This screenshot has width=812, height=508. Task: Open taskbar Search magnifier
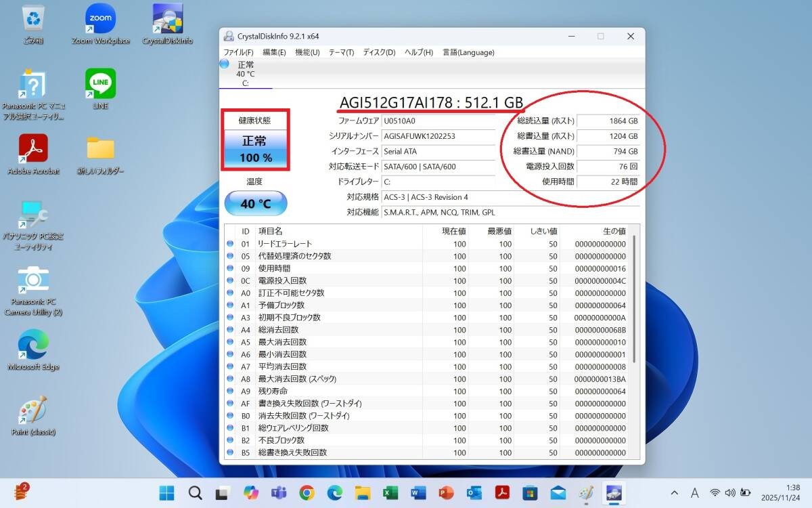point(195,493)
